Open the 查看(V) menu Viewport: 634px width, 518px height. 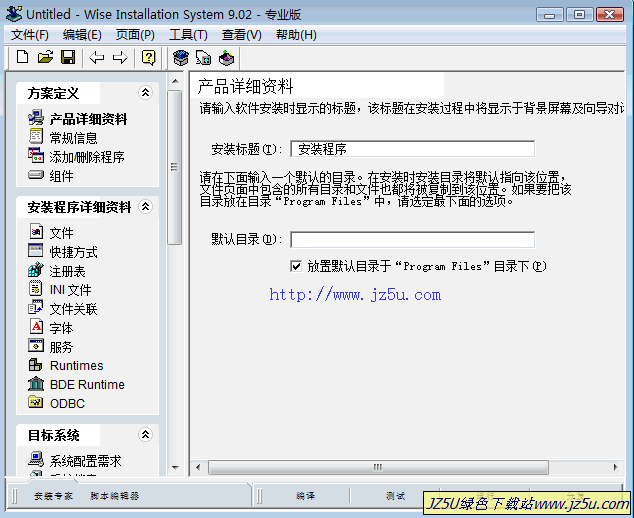pyautogui.click(x=241, y=35)
